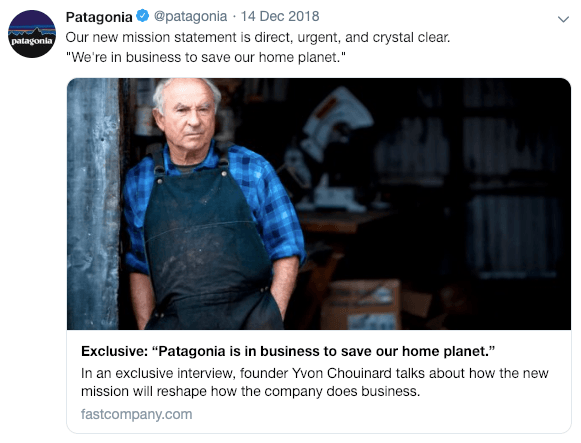Image resolution: width=581 pixels, height=443 pixels.
Task: Click the article description about Yvon Chouinard
Action: click(315, 382)
